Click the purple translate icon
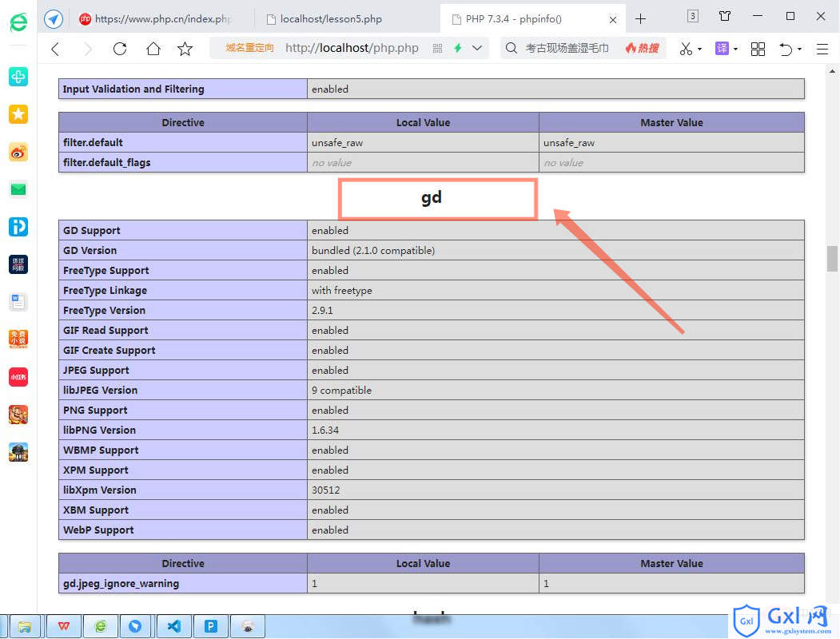 click(722, 49)
